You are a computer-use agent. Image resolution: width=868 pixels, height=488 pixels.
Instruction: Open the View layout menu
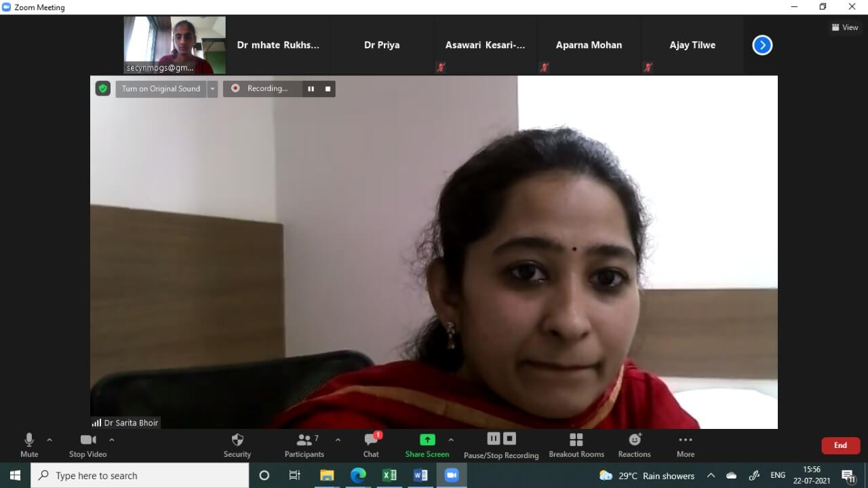pyautogui.click(x=845, y=28)
